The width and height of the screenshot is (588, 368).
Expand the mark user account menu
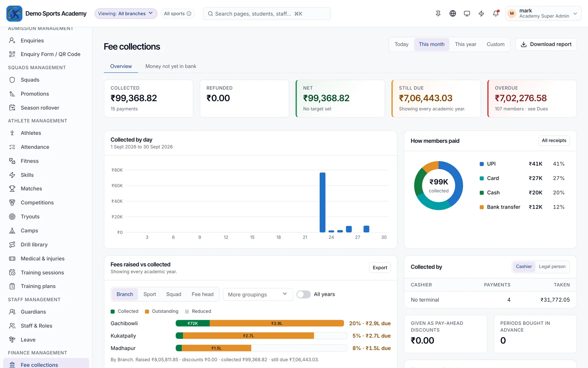pos(543,14)
